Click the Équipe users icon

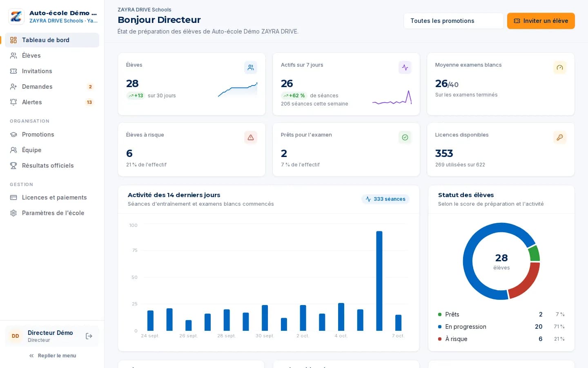coord(13,150)
